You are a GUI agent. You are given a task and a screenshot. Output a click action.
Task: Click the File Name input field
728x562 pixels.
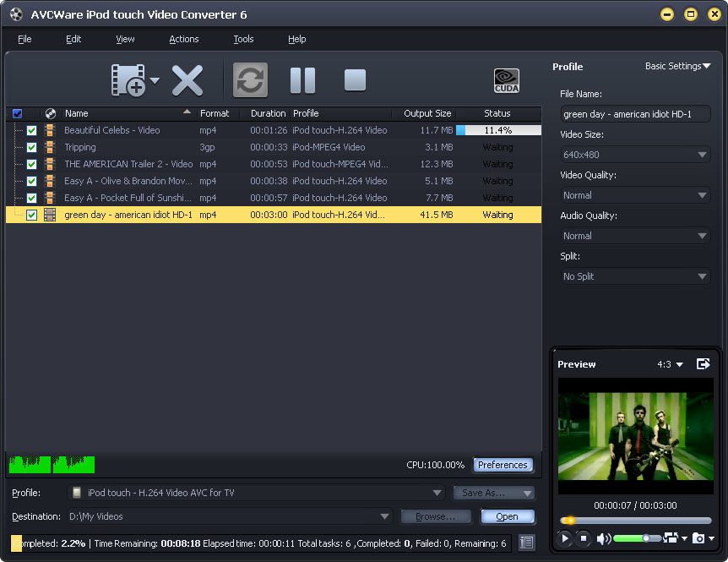click(635, 114)
